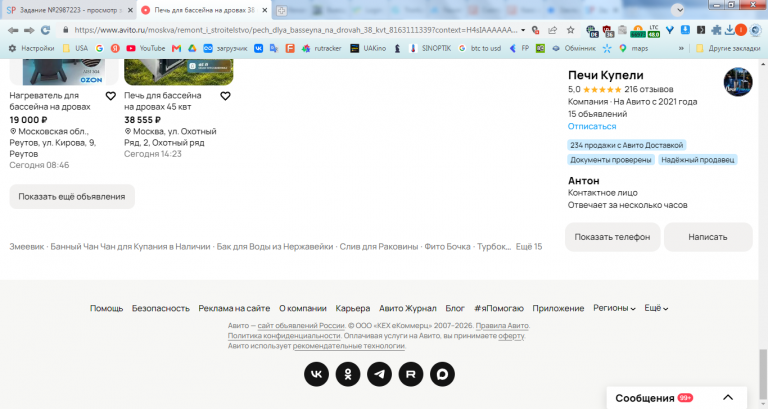Go back with the browser back arrow
This screenshot has width=768, height=409.
click(x=13, y=30)
